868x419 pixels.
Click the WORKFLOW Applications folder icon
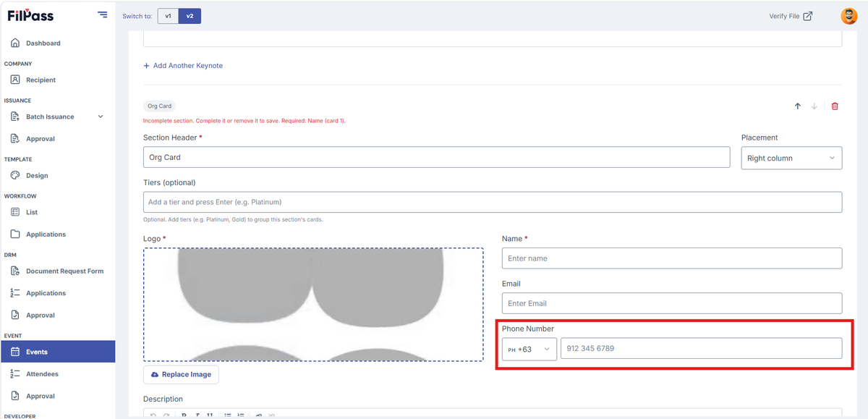(x=15, y=234)
